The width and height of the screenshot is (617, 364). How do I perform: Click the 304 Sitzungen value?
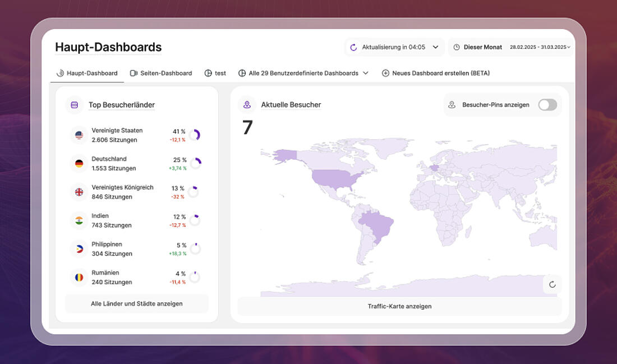click(112, 254)
